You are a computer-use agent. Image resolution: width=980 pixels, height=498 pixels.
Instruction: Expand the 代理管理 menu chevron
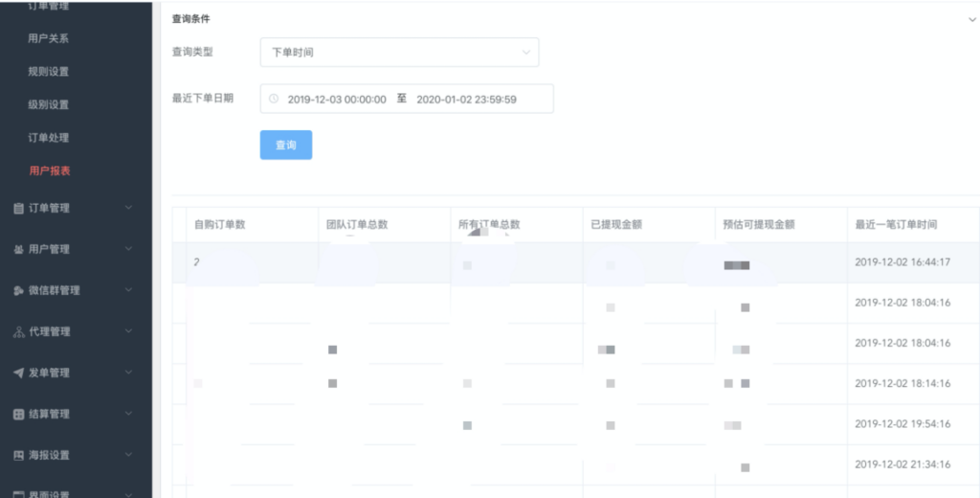click(x=129, y=331)
